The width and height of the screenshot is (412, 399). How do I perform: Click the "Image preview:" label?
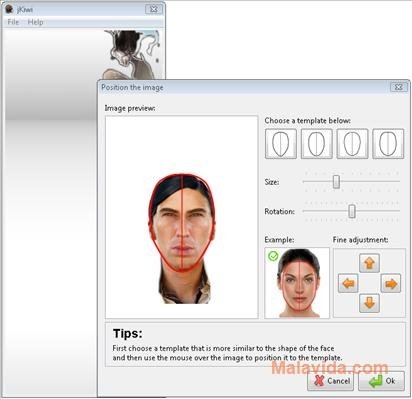130,108
